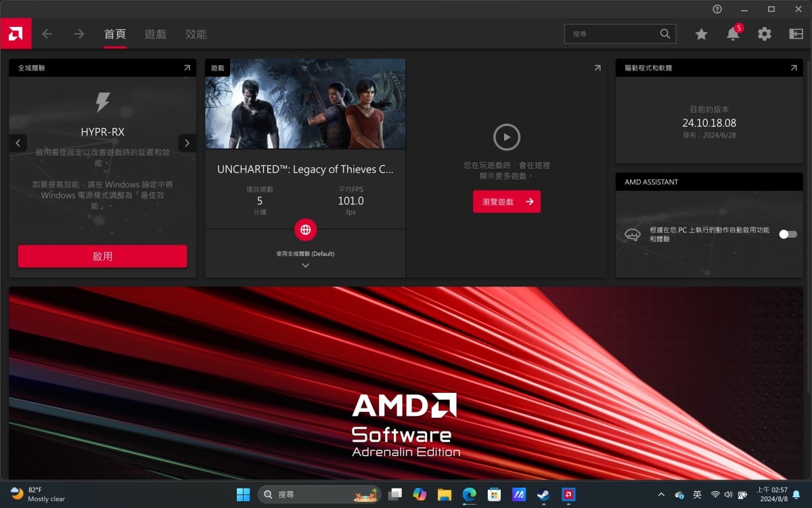Expand the 全域體驗 panel with its corner arrow

[x=187, y=68]
